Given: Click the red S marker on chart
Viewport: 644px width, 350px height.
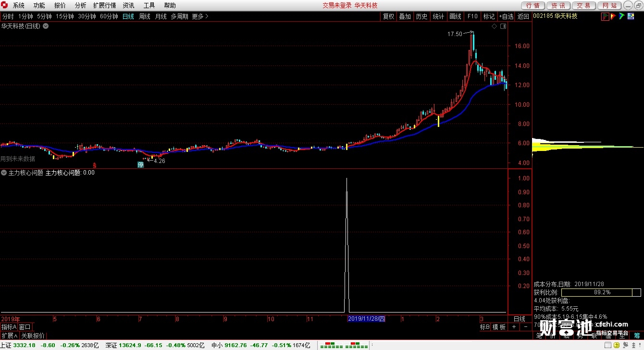Looking at the screenshot, I should pos(95,164).
